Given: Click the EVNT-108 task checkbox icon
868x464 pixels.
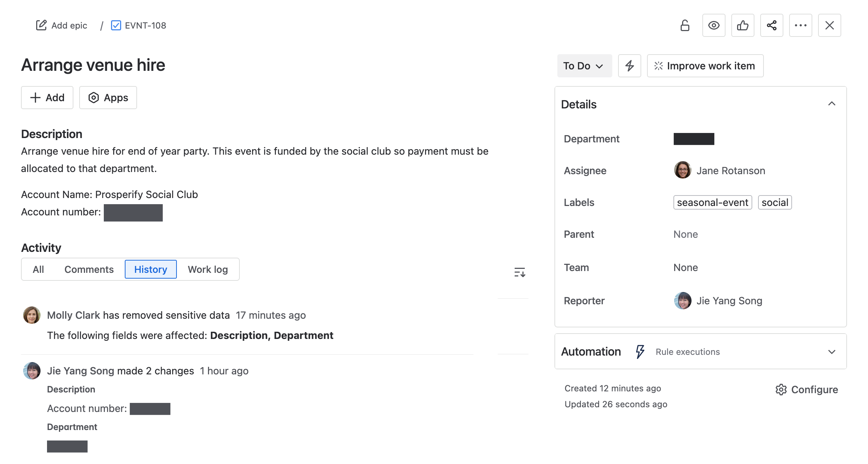Looking at the screenshot, I should pyautogui.click(x=116, y=25).
